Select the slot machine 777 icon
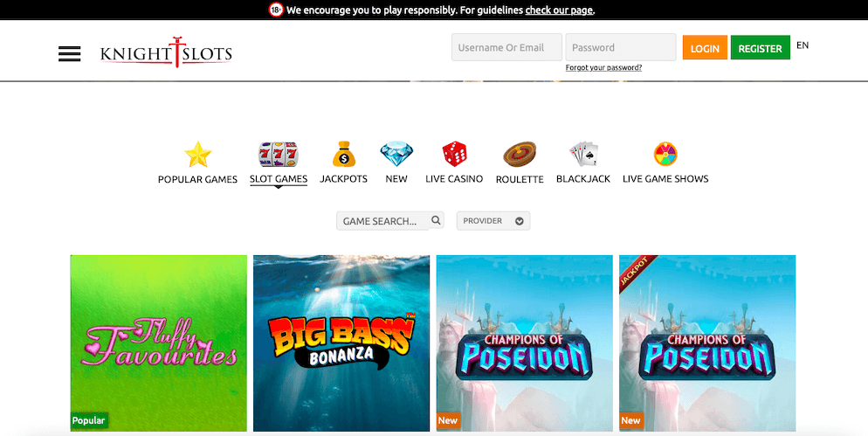 pyautogui.click(x=279, y=155)
